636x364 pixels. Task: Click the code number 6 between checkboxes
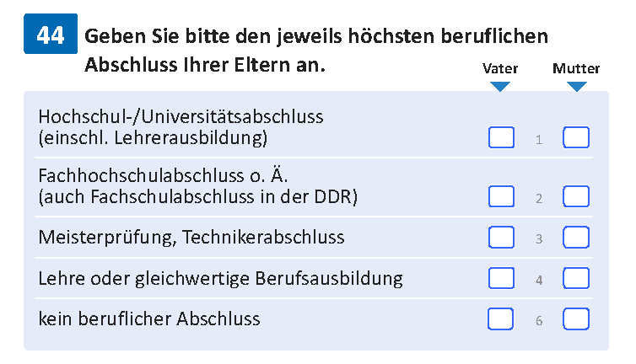[x=539, y=321]
